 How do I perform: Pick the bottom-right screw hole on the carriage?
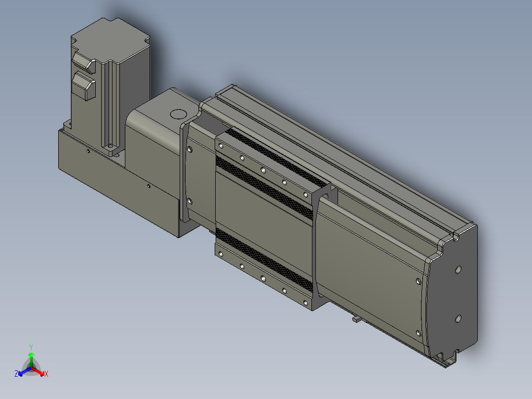(x=305, y=303)
